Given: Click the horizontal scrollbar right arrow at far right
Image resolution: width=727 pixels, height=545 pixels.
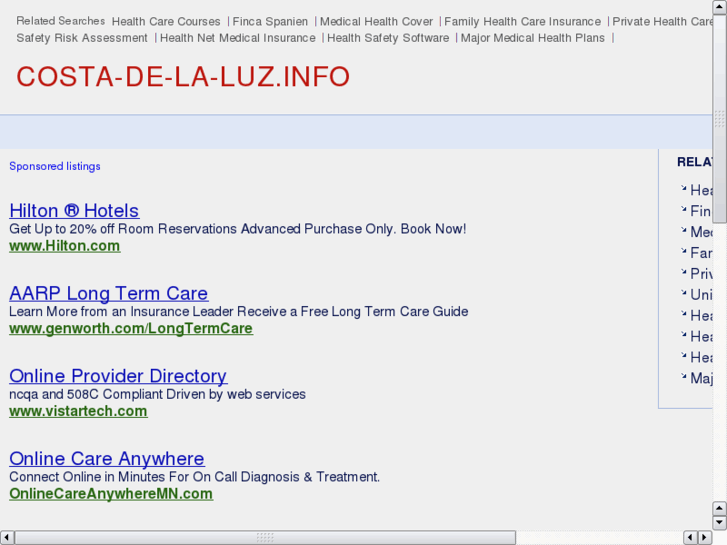Looking at the screenshot, I should [x=705, y=538].
